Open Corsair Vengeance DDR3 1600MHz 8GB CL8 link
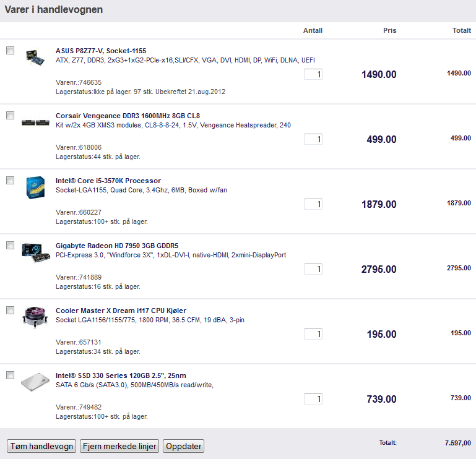This screenshot has width=476, height=459. (128, 116)
